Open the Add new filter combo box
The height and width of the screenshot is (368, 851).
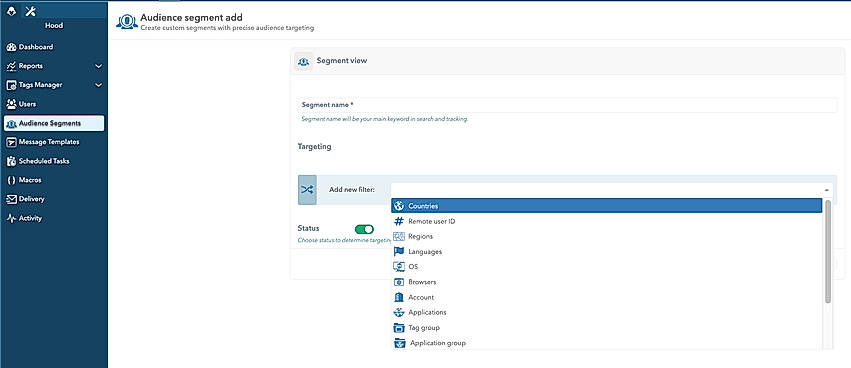[x=612, y=190]
